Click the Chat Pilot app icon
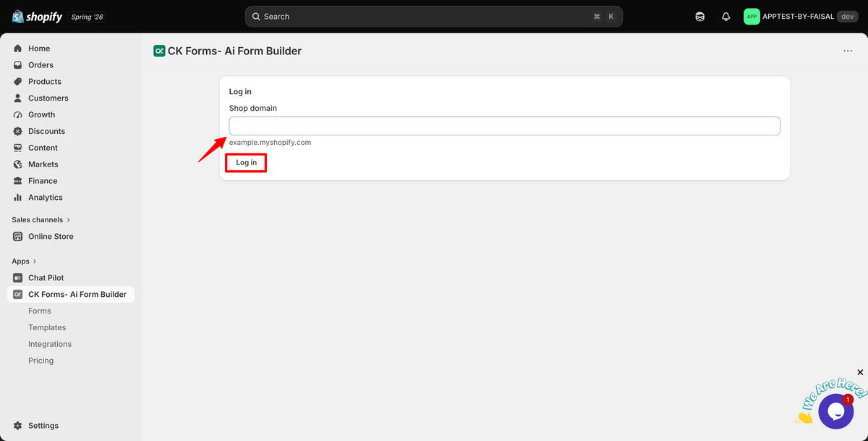868x441 pixels. pos(18,278)
